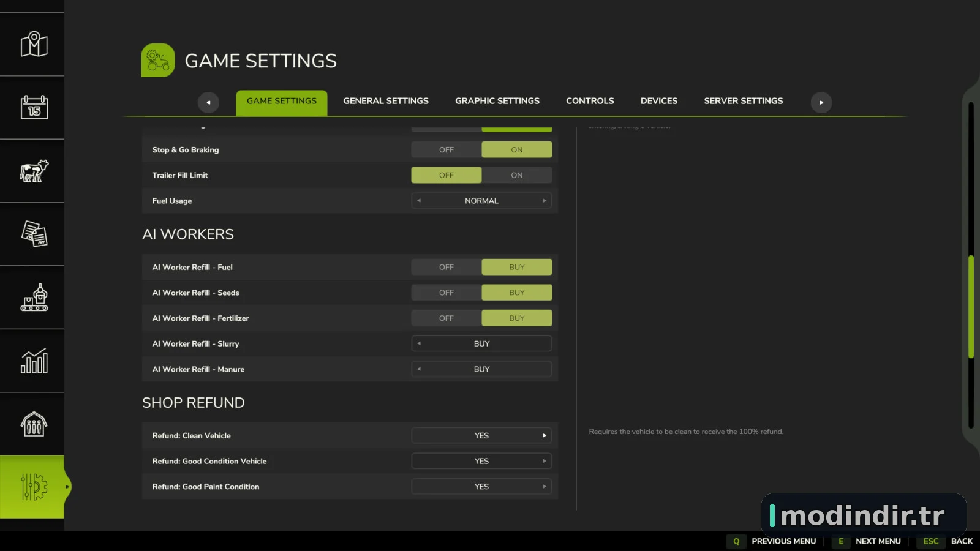
Task: Select the Good Paint Condition YES box
Action: 481,487
